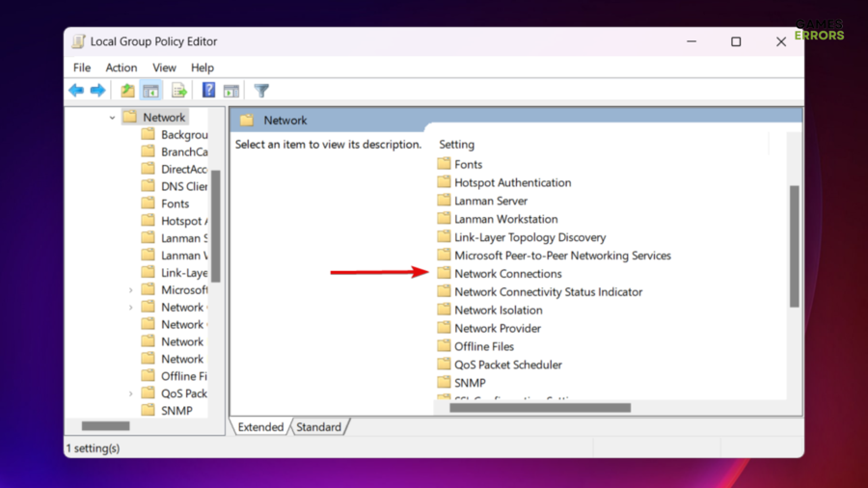Click the settings list horizontal scrollbar

pos(540,408)
